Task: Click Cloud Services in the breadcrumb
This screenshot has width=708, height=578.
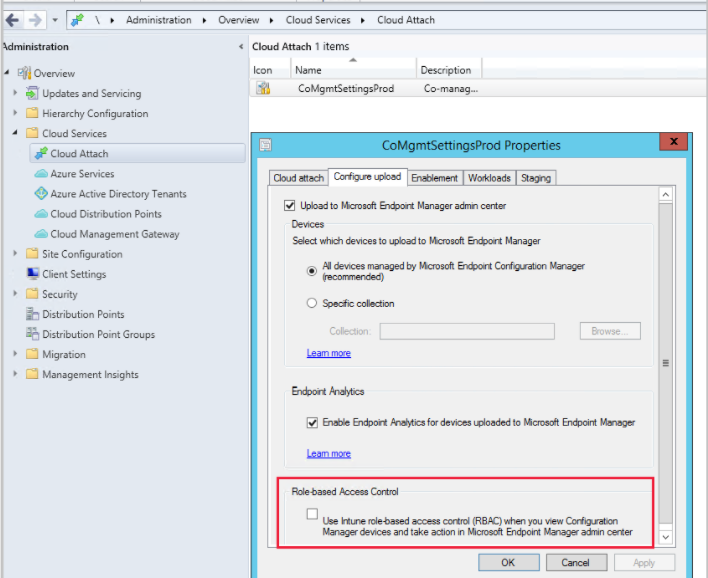Action: click(x=318, y=20)
